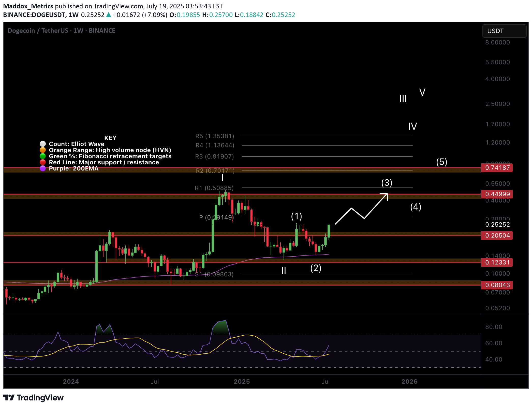Click the RSI 80.00 axis value
The image size is (532, 407).
pyautogui.click(x=494, y=327)
